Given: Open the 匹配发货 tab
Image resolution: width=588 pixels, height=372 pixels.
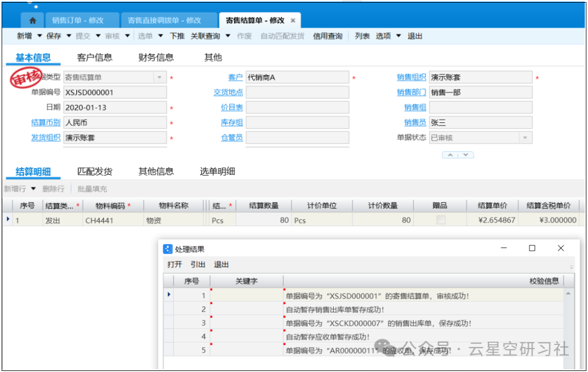Looking at the screenshot, I should (x=95, y=172).
